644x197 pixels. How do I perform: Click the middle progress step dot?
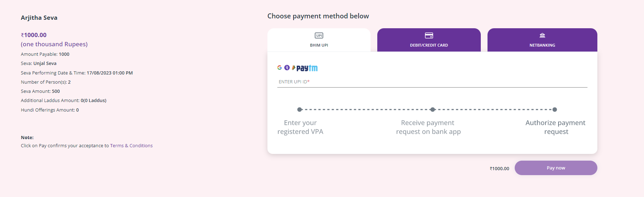[433, 109]
